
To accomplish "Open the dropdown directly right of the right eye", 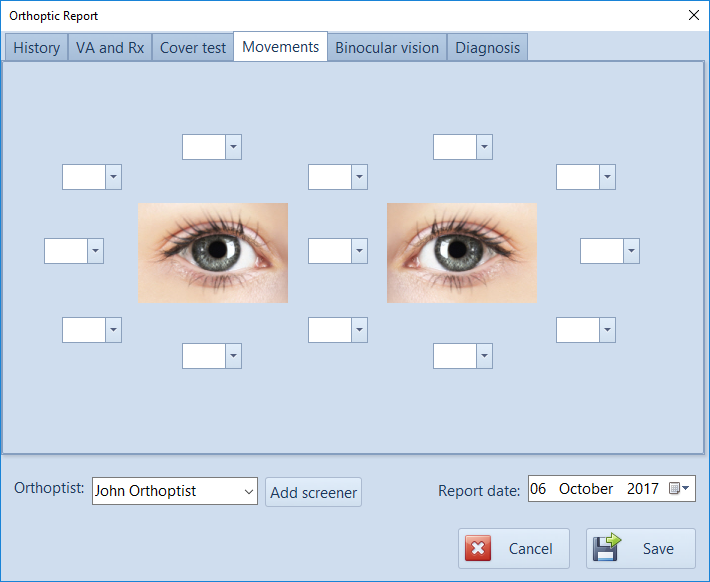I will 631,251.
